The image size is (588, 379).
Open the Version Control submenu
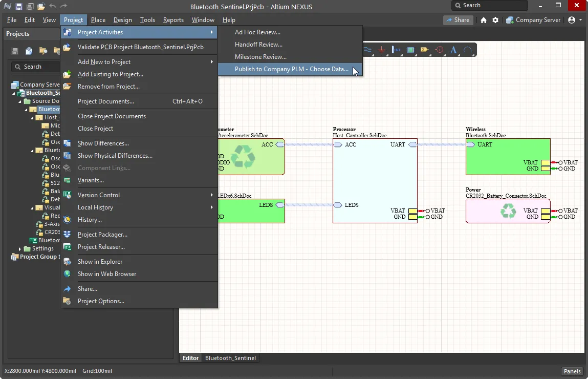click(x=139, y=195)
